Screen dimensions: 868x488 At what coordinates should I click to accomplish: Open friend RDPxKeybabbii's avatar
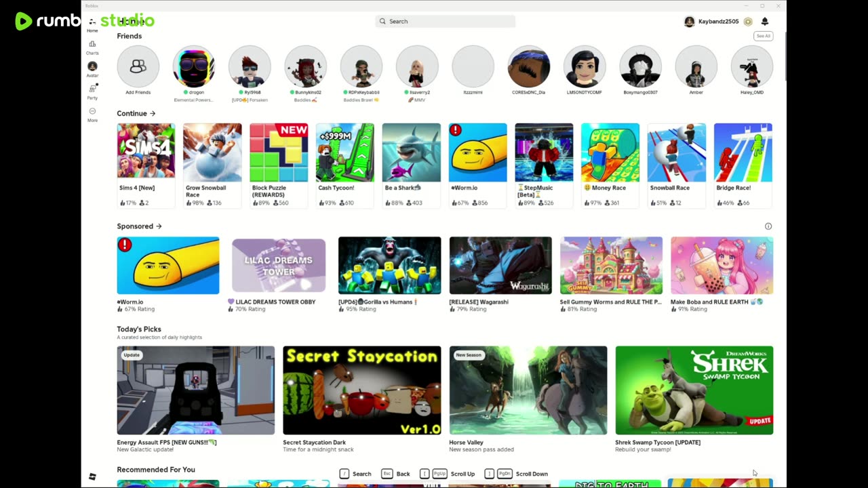coord(361,66)
